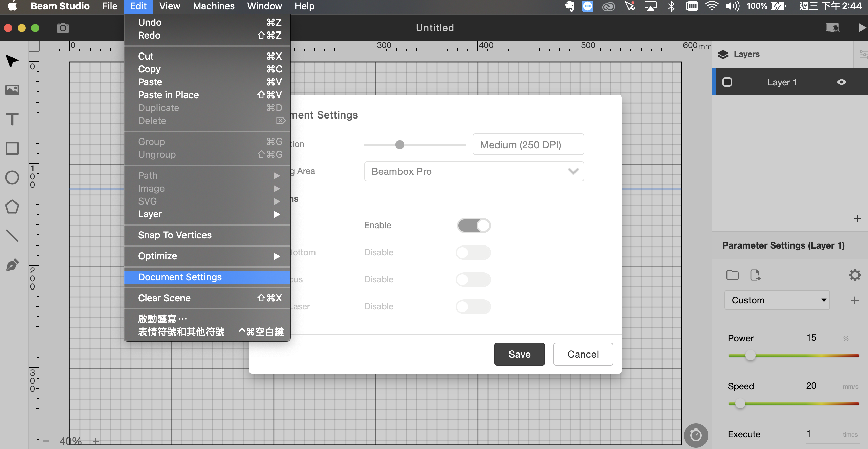Select Snap To Vertices
Screen dimensions: 868x449
point(207,235)
